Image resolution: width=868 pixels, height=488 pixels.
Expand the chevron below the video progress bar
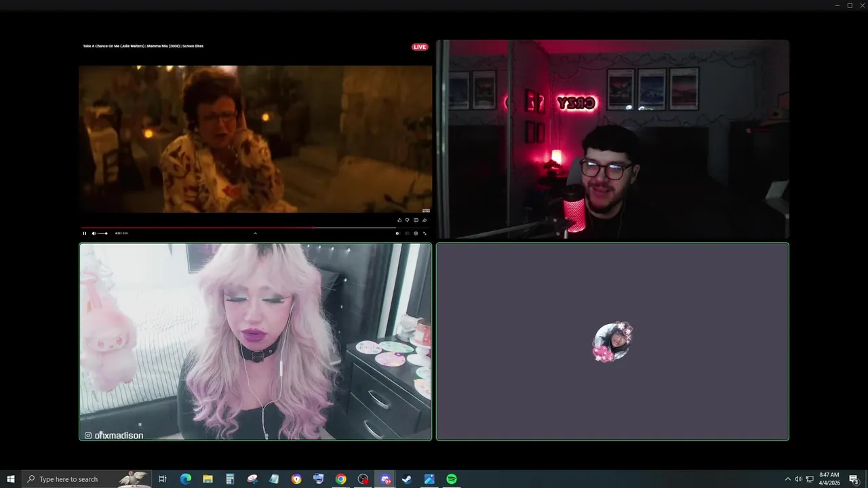tap(255, 233)
